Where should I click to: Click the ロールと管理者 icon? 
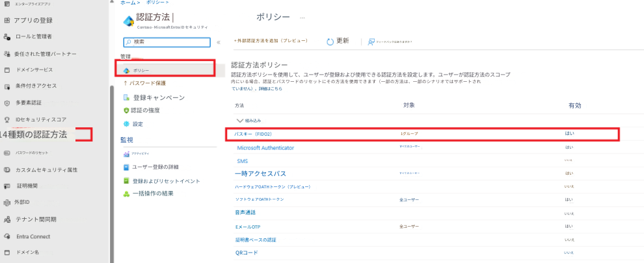click(x=7, y=37)
